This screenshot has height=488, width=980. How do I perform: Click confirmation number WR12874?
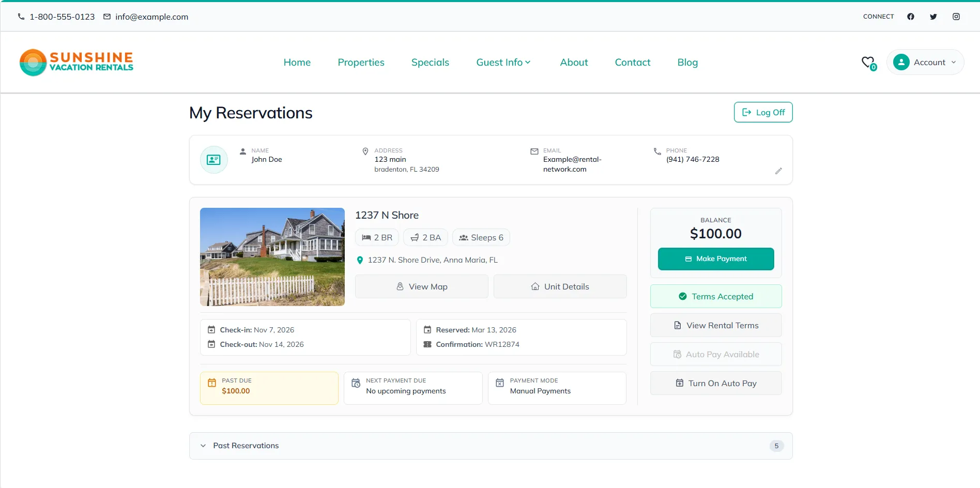coord(502,344)
